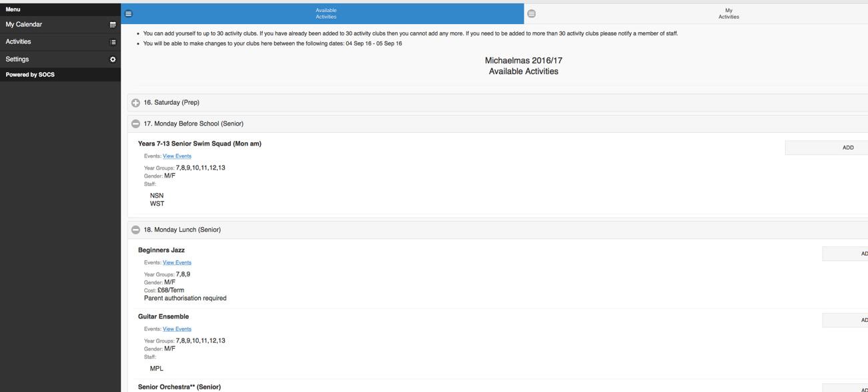View Events for Senior Swim Squad
Image resolution: width=868 pixels, height=392 pixels.
pos(177,156)
